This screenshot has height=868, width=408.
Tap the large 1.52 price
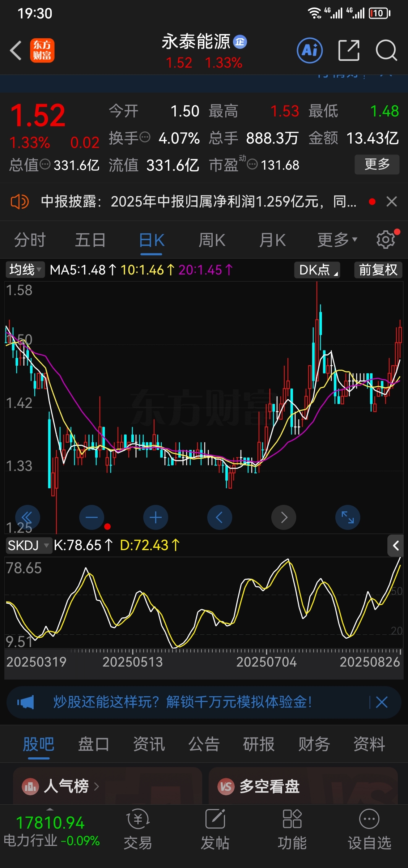(38, 115)
